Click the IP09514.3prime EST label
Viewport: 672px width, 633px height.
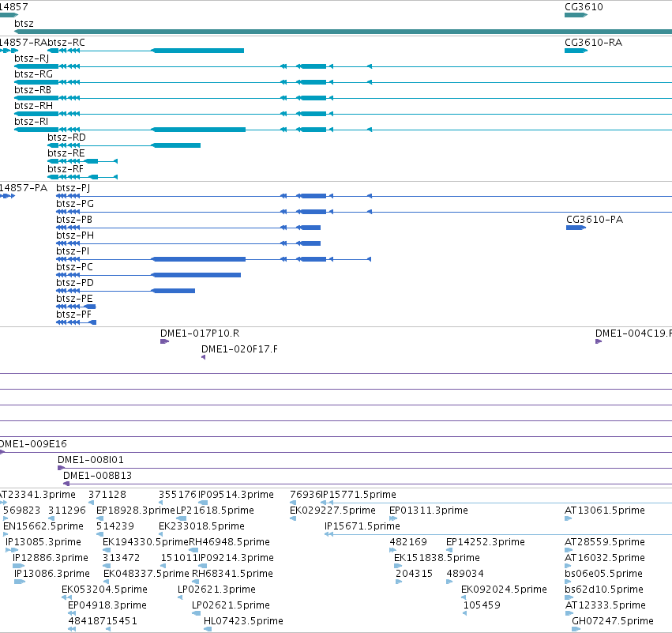(x=236, y=495)
